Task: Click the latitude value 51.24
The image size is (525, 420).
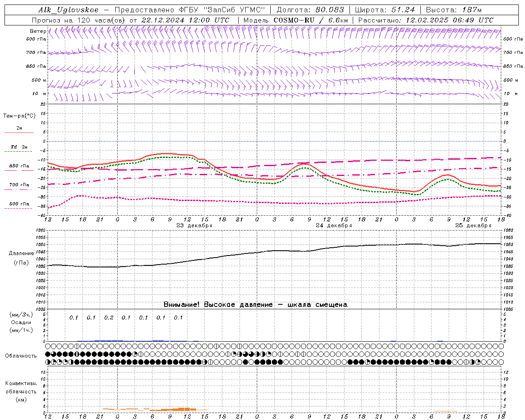Action: tap(402, 10)
